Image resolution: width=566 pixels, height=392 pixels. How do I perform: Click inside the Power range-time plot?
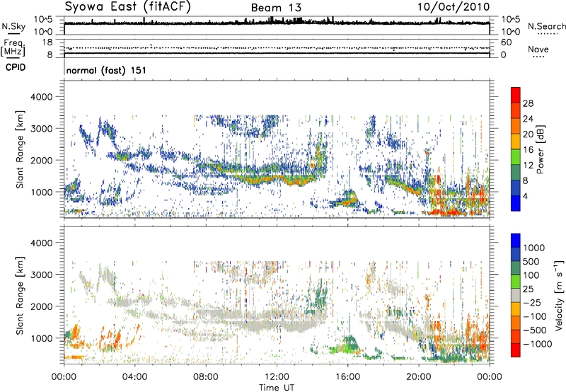click(277, 149)
